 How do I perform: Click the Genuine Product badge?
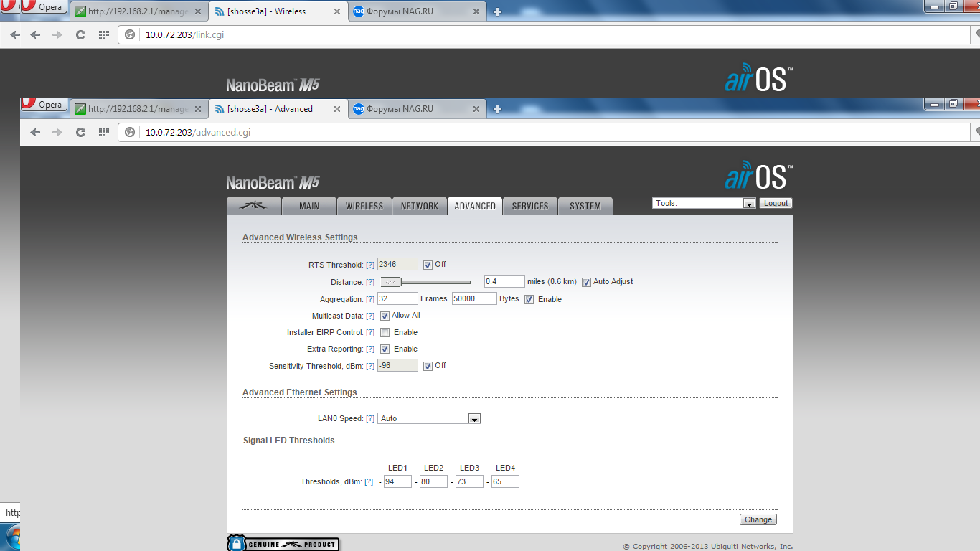[x=283, y=544]
